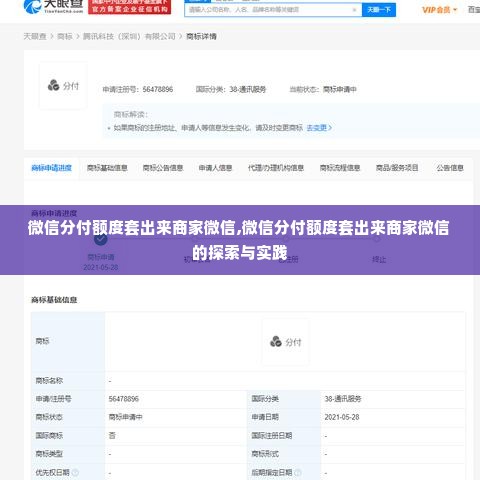Follow the 去变更 link
480x480 pixels.
[319, 128]
